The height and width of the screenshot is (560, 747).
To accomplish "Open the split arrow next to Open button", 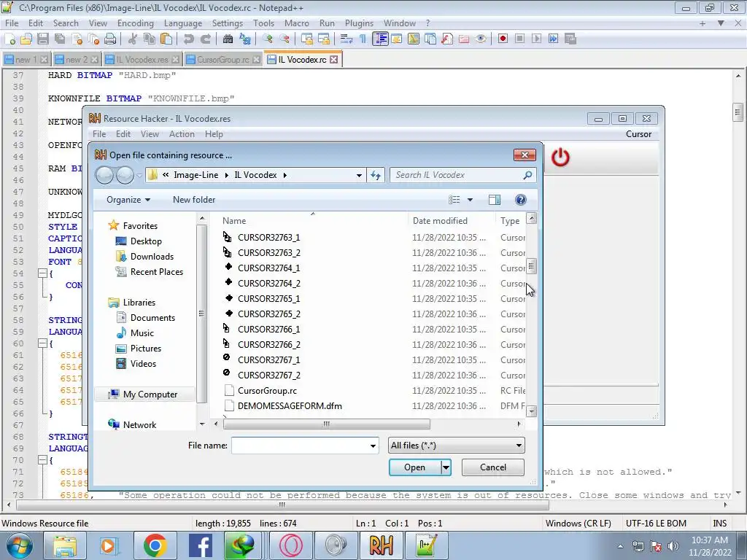I will coord(446,467).
